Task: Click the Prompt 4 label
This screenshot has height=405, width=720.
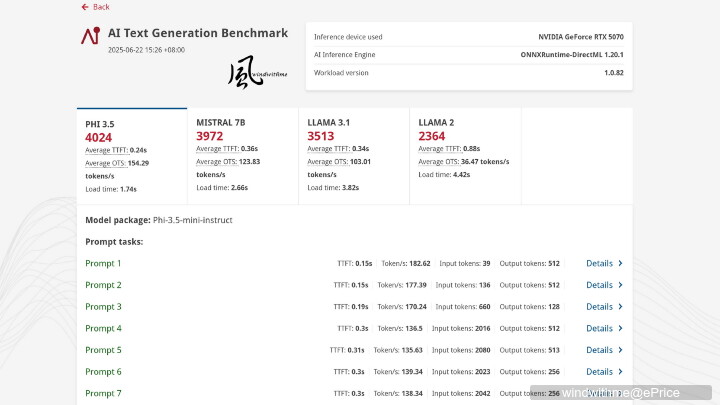Action: [103, 328]
